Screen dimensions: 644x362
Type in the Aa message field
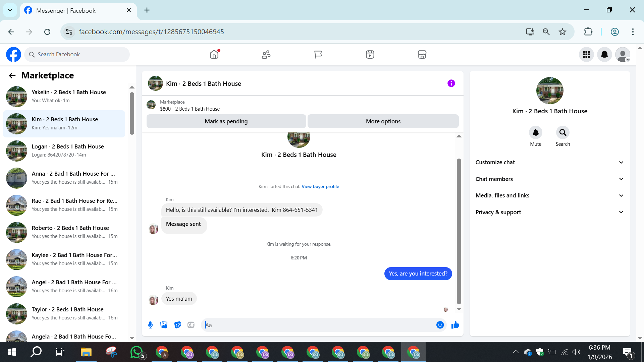pyautogui.click(x=319, y=325)
